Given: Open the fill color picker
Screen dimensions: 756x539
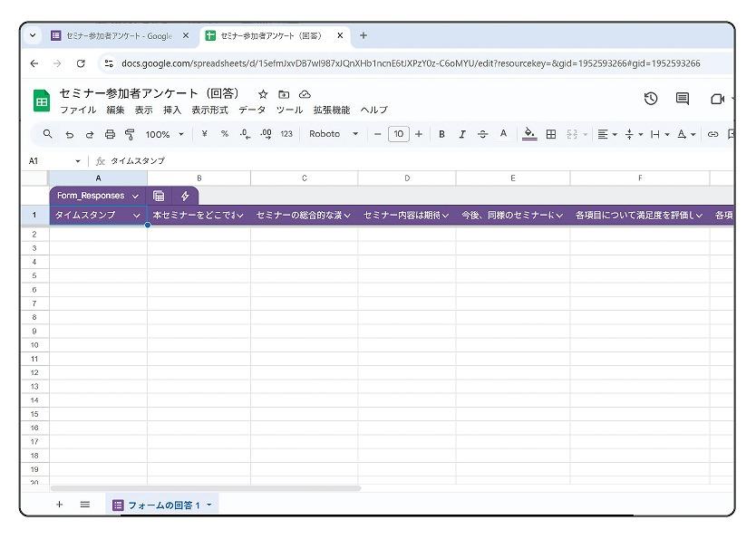Looking at the screenshot, I should [x=530, y=134].
